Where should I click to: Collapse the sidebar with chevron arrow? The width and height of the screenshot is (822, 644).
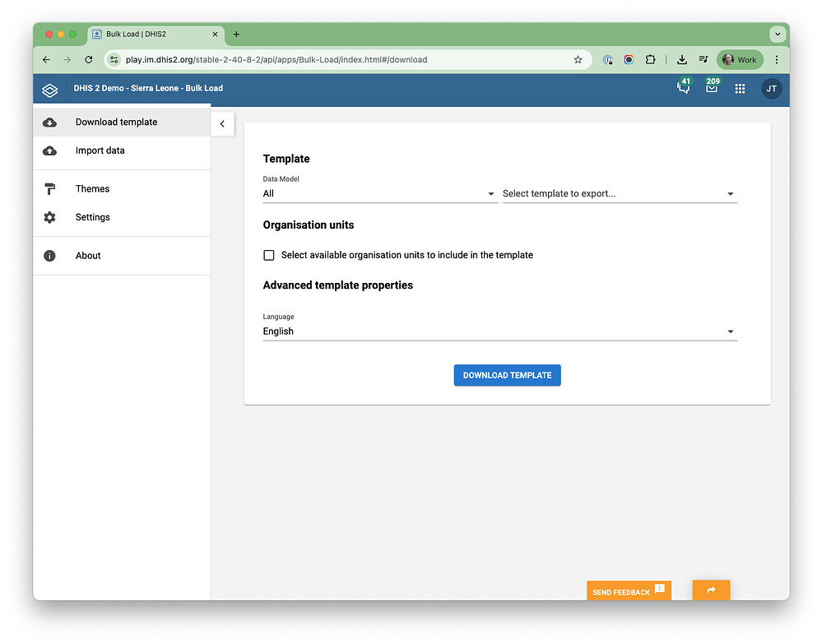click(x=222, y=123)
